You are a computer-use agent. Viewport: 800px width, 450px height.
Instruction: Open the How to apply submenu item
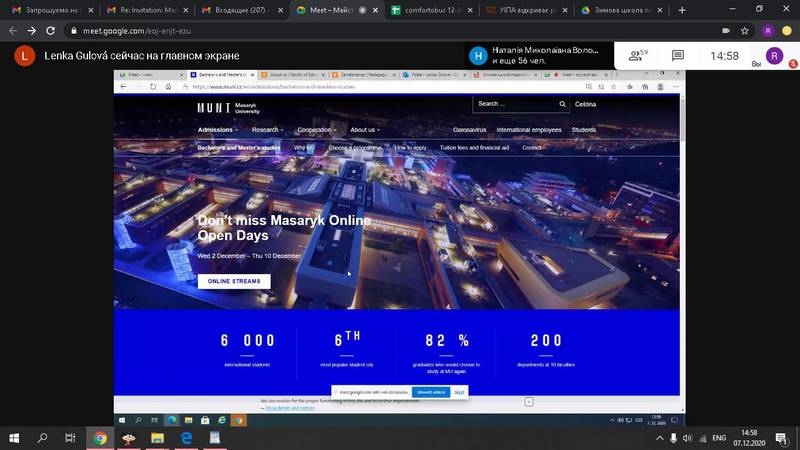point(410,147)
